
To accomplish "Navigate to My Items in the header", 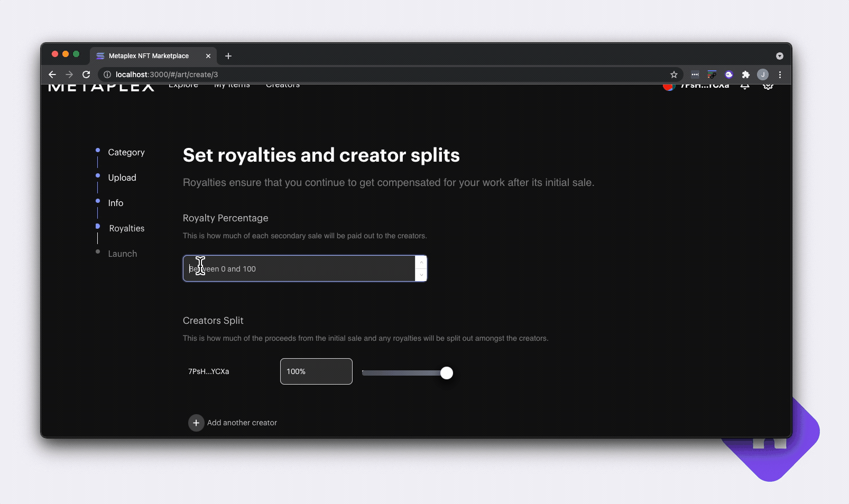I will (x=232, y=86).
